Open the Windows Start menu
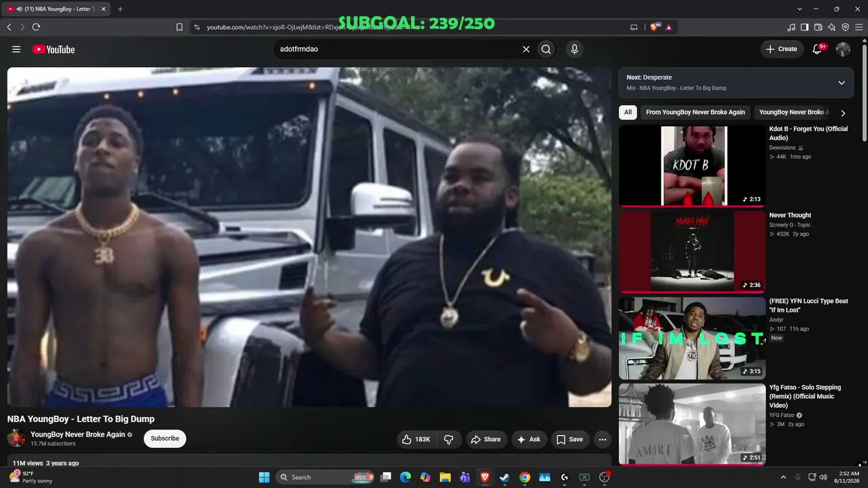This screenshot has width=868, height=488. coord(264,477)
